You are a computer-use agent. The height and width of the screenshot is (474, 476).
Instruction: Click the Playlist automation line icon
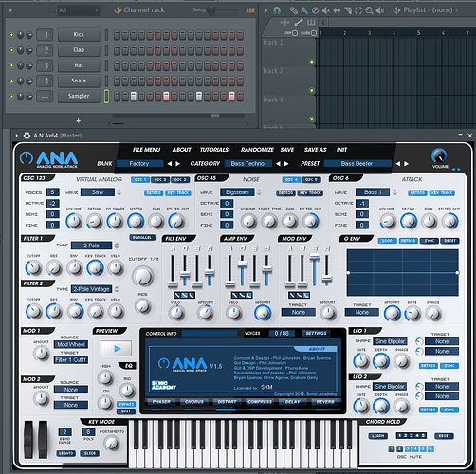[299, 22]
